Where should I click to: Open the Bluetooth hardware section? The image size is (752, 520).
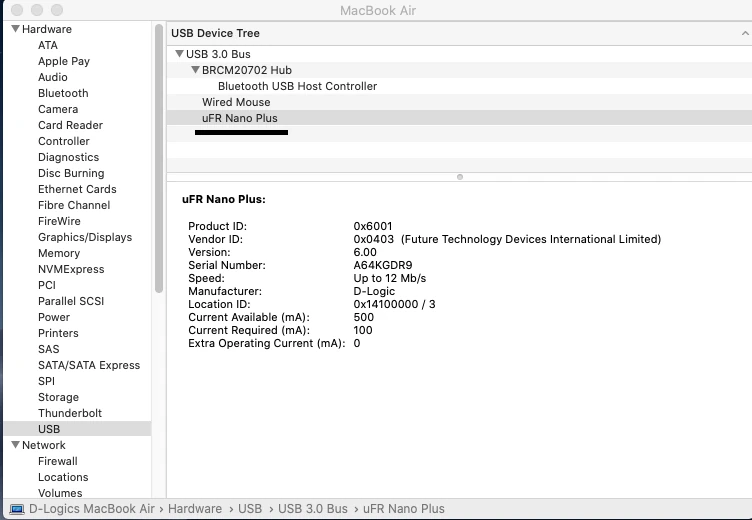click(x=63, y=93)
